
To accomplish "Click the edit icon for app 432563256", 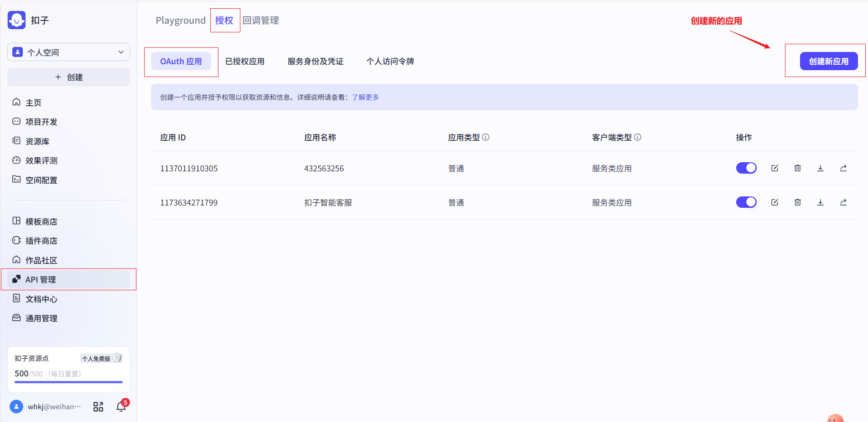I will pyautogui.click(x=774, y=168).
